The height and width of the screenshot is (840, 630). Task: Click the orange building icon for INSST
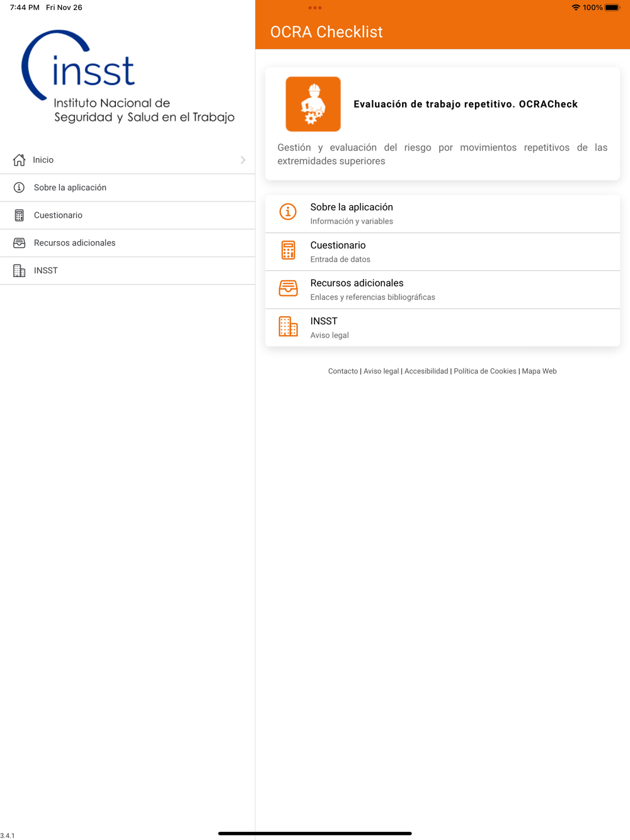tap(288, 327)
